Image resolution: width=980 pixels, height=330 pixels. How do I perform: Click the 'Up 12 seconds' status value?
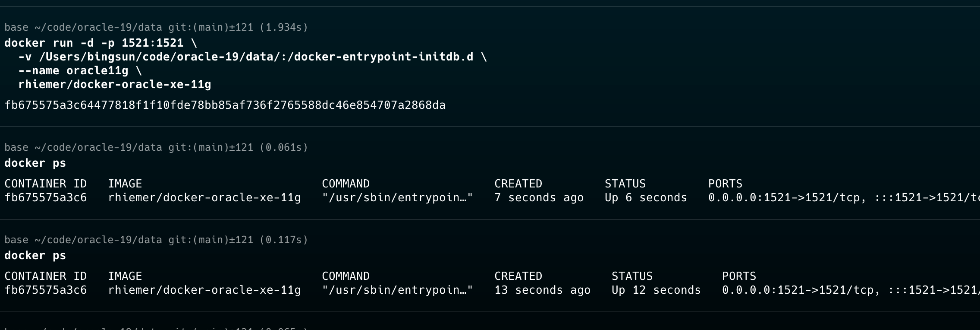[x=656, y=290]
